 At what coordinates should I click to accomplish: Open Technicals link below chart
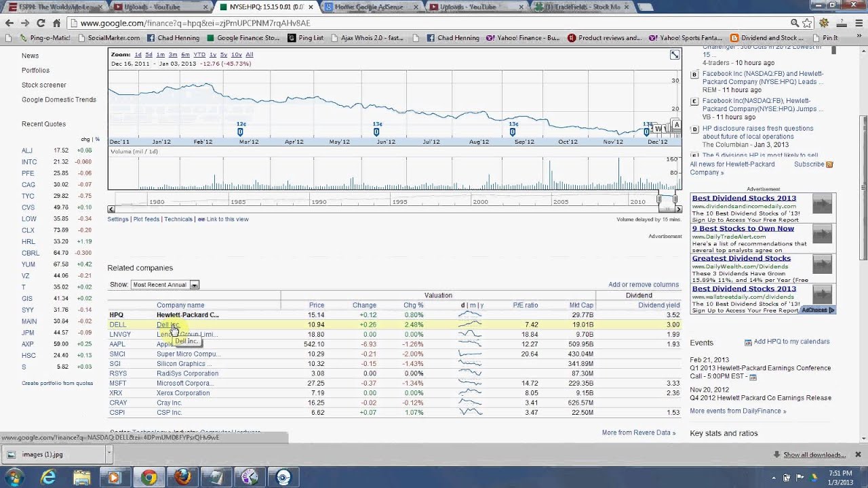coord(178,219)
